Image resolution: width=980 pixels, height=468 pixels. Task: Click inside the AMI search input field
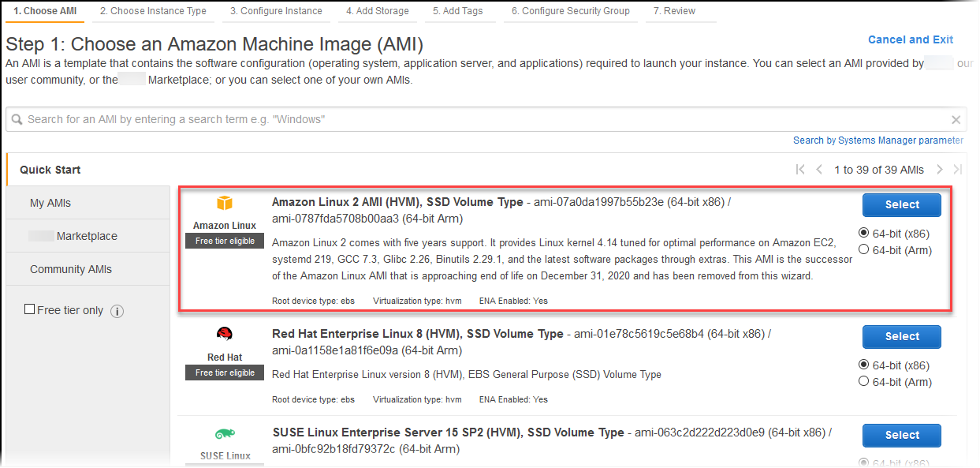(315, 119)
